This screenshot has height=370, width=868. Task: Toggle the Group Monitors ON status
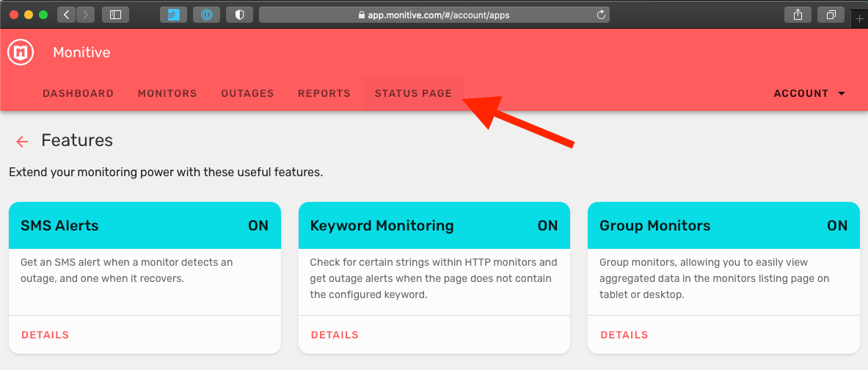point(838,225)
